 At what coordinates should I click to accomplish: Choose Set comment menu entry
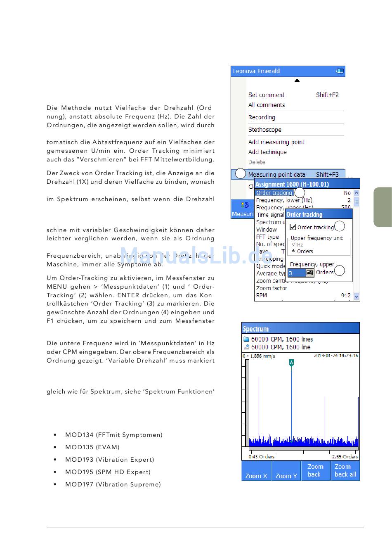click(x=266, y=95)
